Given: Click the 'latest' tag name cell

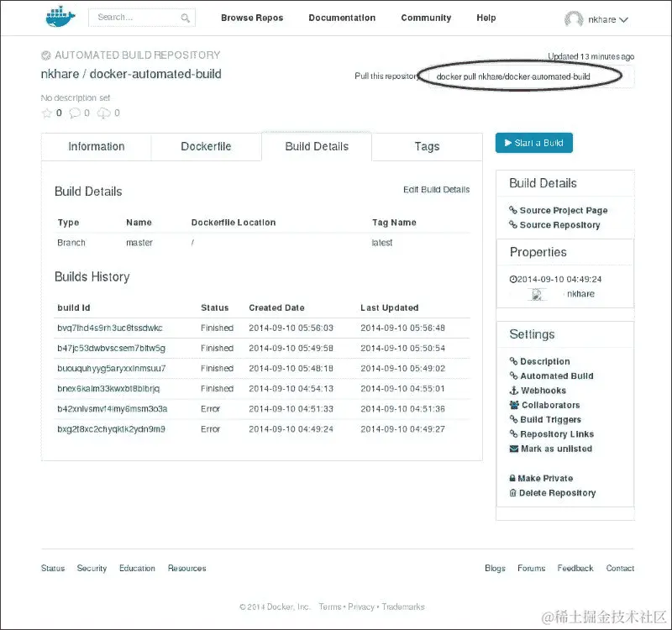Looking at the screenshot, I should point(382,243).
